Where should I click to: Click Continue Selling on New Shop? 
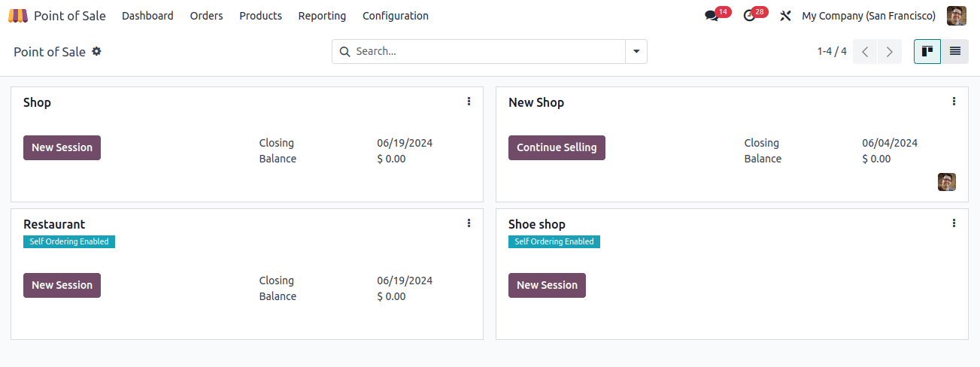557,147
